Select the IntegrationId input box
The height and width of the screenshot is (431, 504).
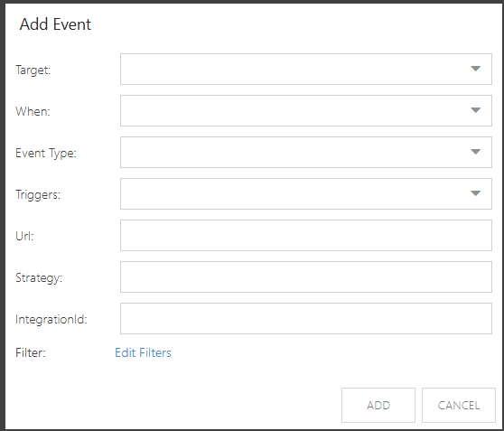[306, 318]
